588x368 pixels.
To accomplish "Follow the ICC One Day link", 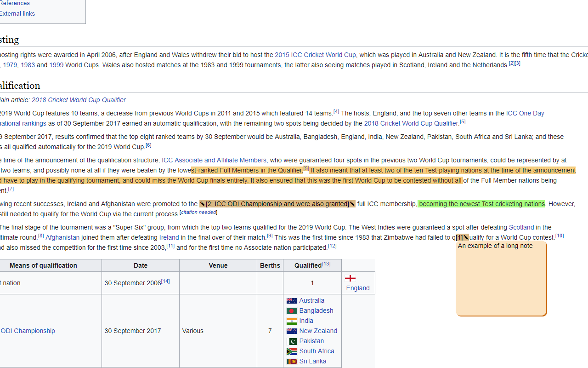I will 525,113.
